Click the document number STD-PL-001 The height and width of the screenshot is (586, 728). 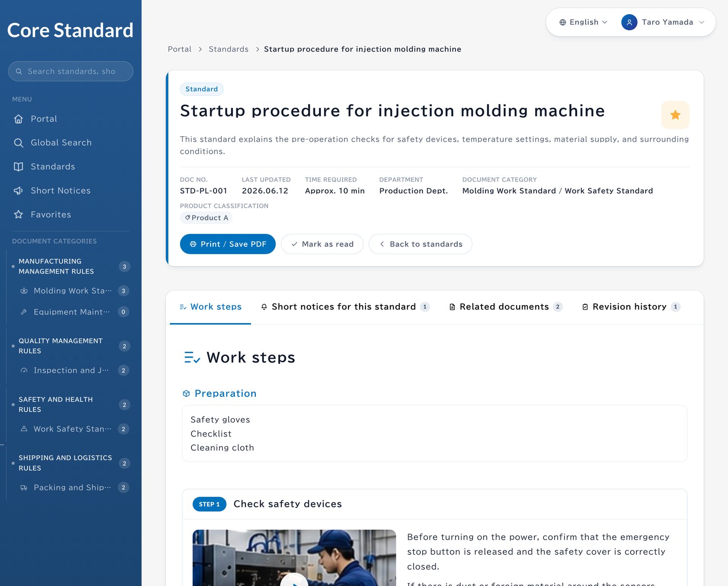click(x=203, y=191)
